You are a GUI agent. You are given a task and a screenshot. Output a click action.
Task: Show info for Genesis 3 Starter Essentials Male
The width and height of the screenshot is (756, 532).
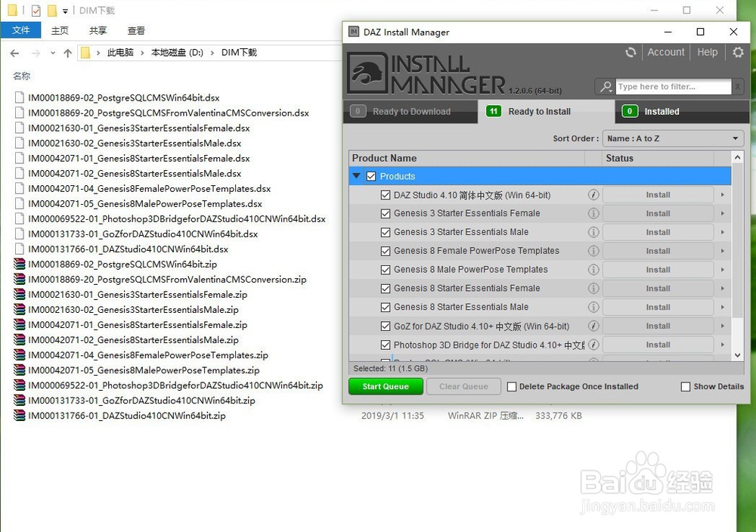(x=593, y=232)
